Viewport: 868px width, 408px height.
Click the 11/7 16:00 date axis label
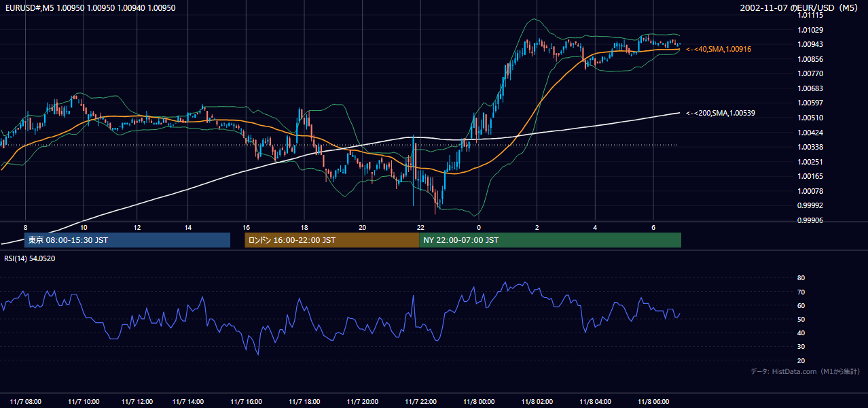click(x=246, y=402)
